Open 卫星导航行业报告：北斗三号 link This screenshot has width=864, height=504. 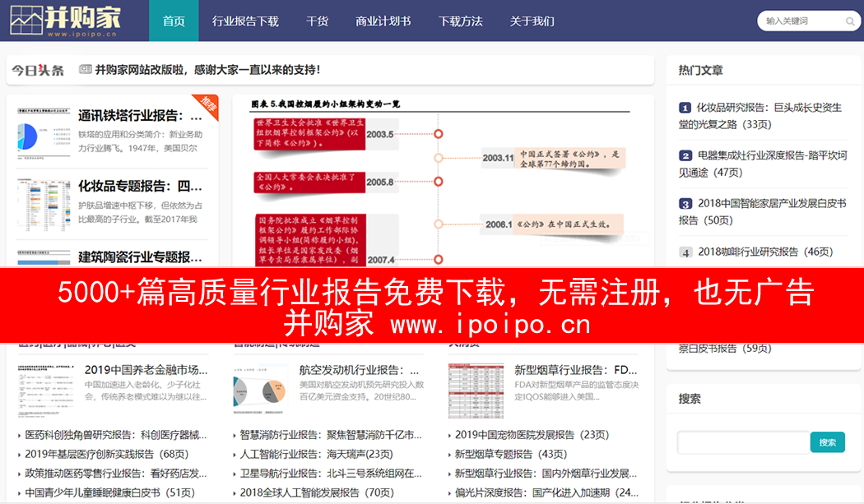click(331, 473)
